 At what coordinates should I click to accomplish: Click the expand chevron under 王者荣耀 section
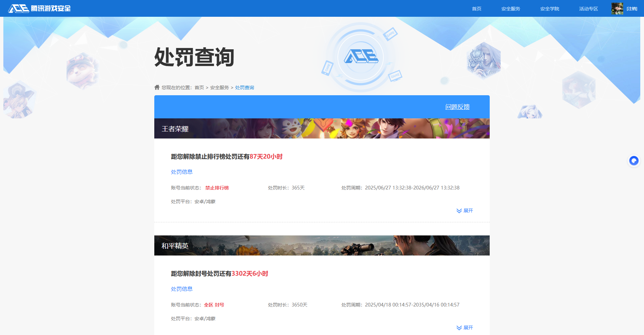459,211
